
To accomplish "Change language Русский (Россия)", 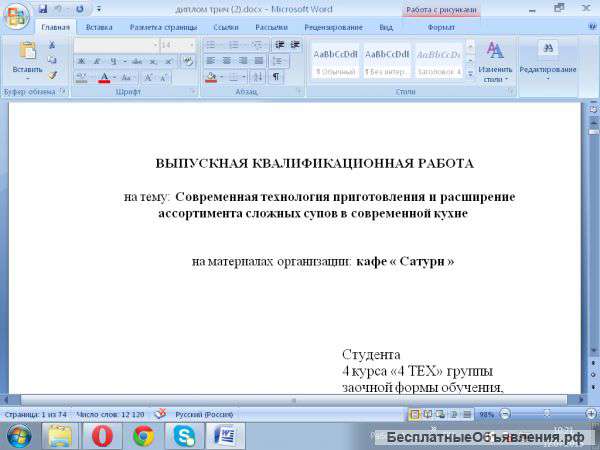I will pos(204,414).
